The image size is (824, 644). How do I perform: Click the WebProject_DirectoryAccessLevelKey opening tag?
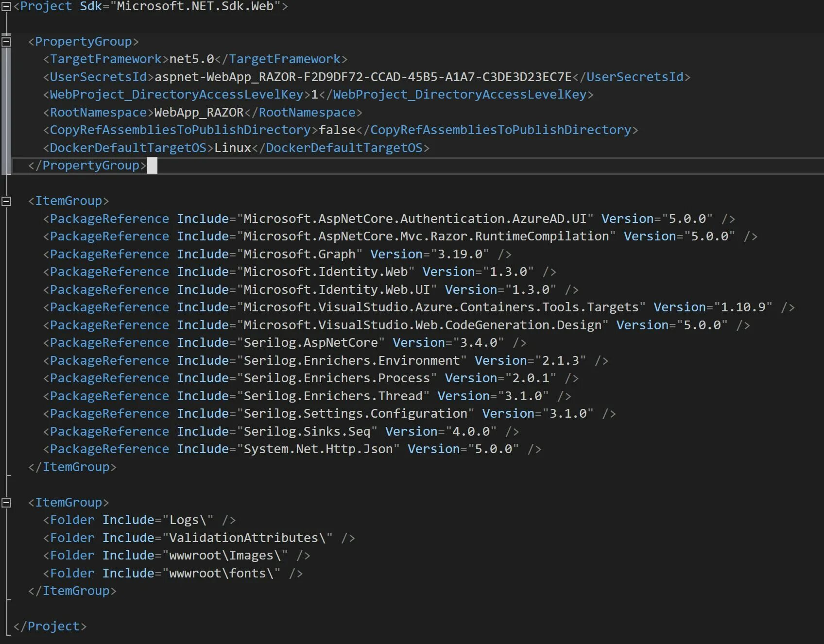point(177,94)
